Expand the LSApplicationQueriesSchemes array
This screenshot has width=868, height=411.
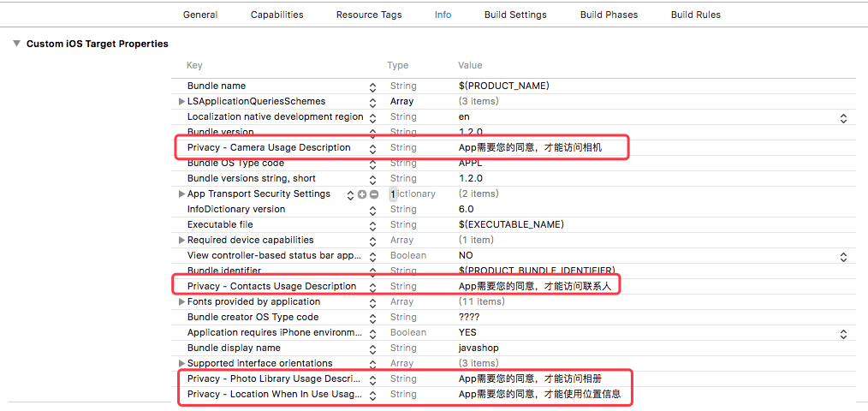181,102
